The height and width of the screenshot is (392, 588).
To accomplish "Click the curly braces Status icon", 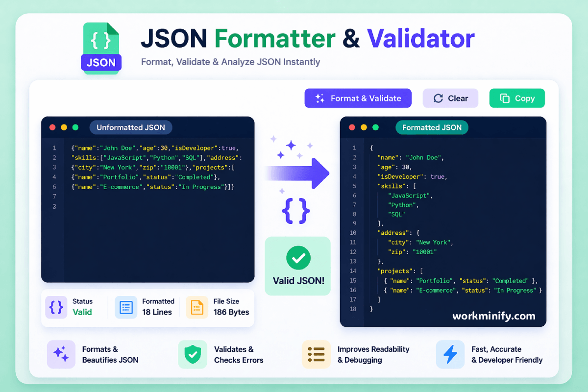I will (x=56, y=307).
